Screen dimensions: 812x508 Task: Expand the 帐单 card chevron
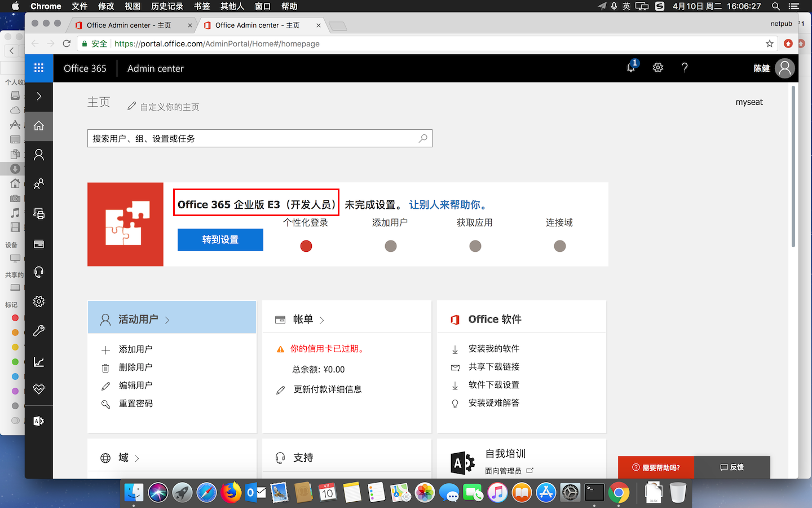click(x=322, y=320)
